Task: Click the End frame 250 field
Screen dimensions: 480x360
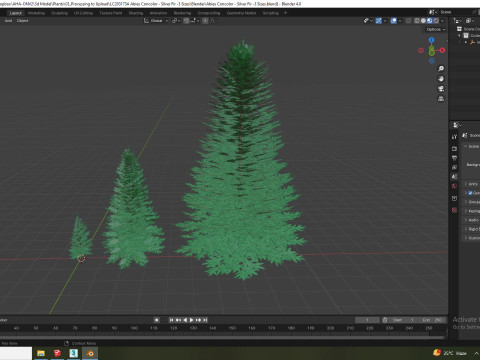Action: tap(432, 320)
